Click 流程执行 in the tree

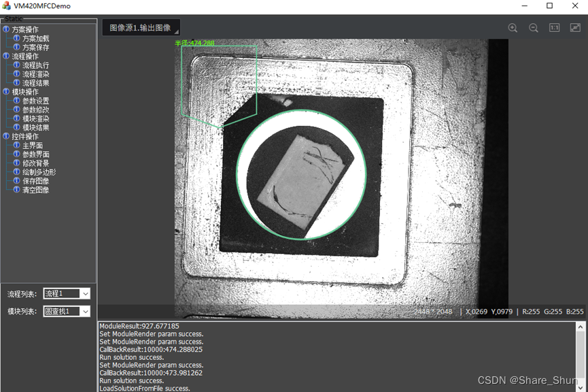tap(35, 65)
